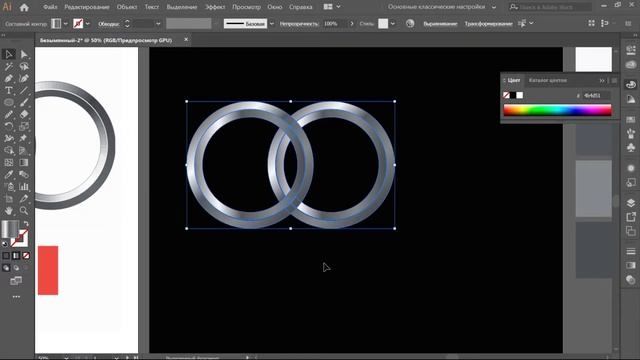Open stroke color dropdown in control bar
The image size is (640, 360).
tap(87, 24)
